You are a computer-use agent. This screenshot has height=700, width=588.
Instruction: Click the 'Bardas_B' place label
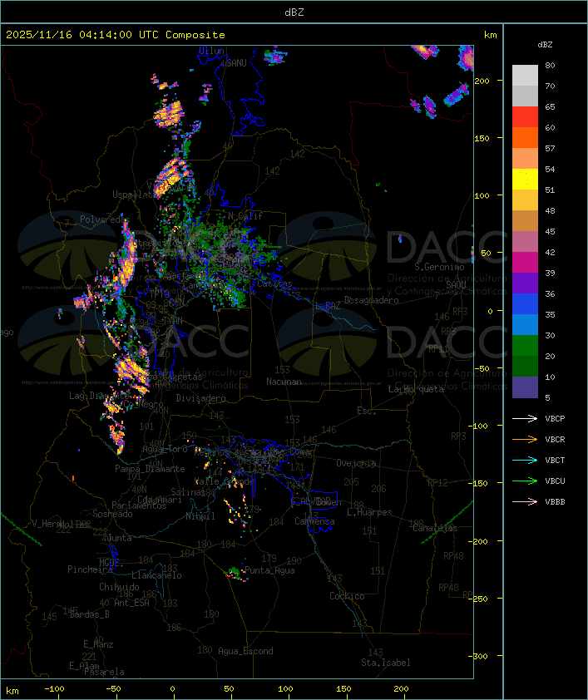coord(89,614)
